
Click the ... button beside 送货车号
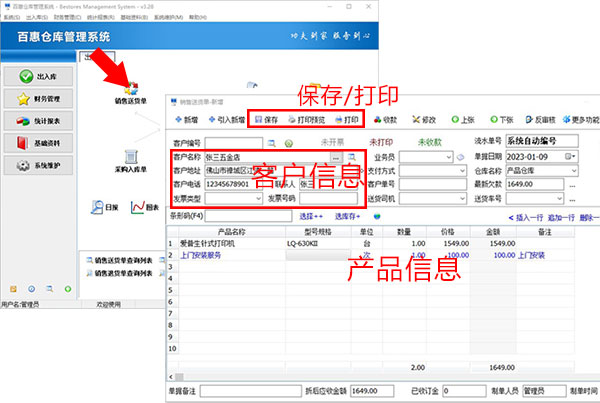572,199
